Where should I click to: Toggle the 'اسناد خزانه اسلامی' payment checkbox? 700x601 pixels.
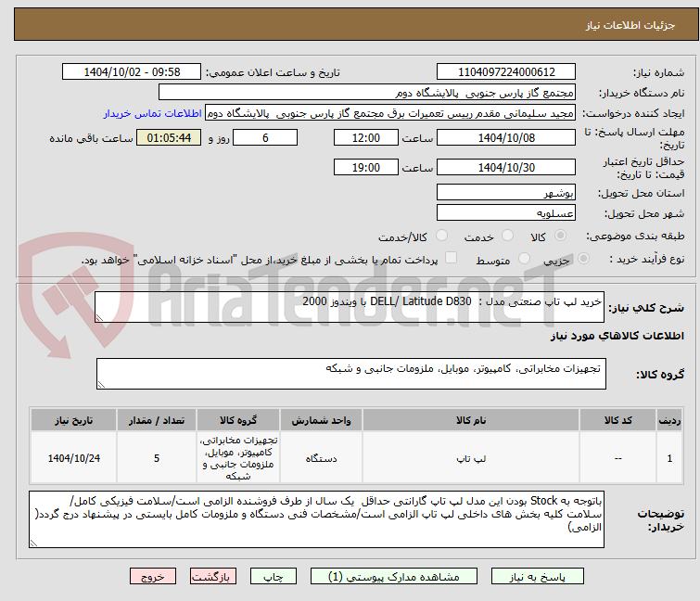click(452, 258)
